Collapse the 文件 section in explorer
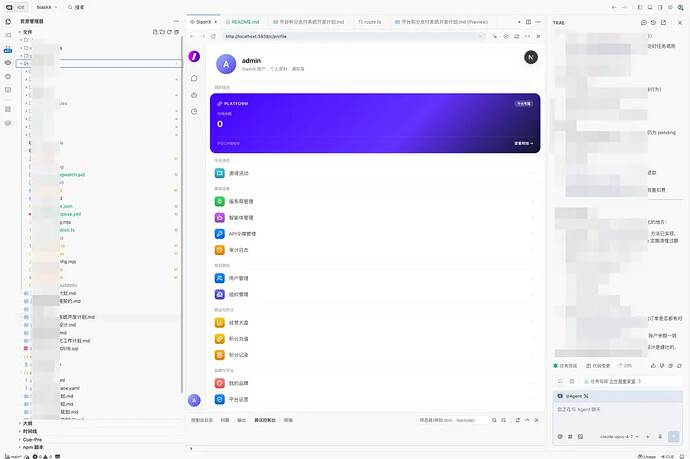 [27, 32]
